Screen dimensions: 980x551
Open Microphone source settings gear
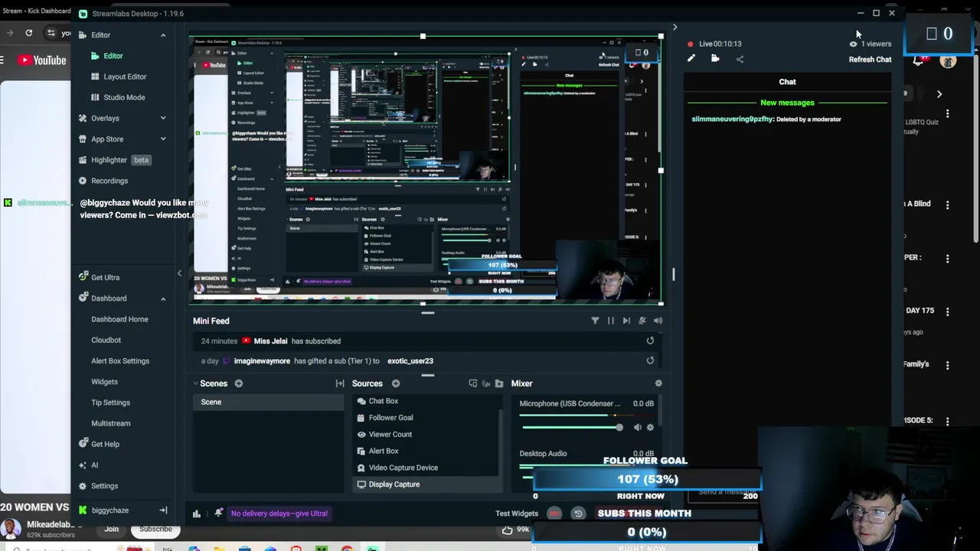click(x=650, y=427)
